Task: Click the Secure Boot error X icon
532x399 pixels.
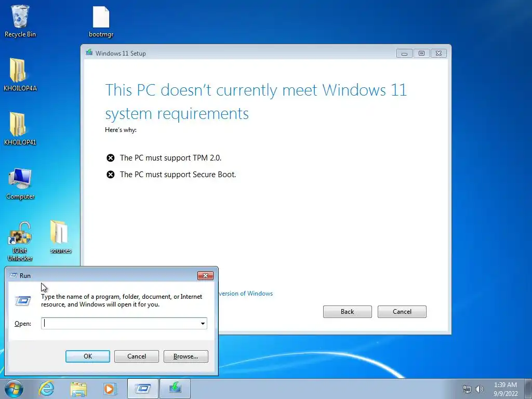Action: (x=111, y=175)
